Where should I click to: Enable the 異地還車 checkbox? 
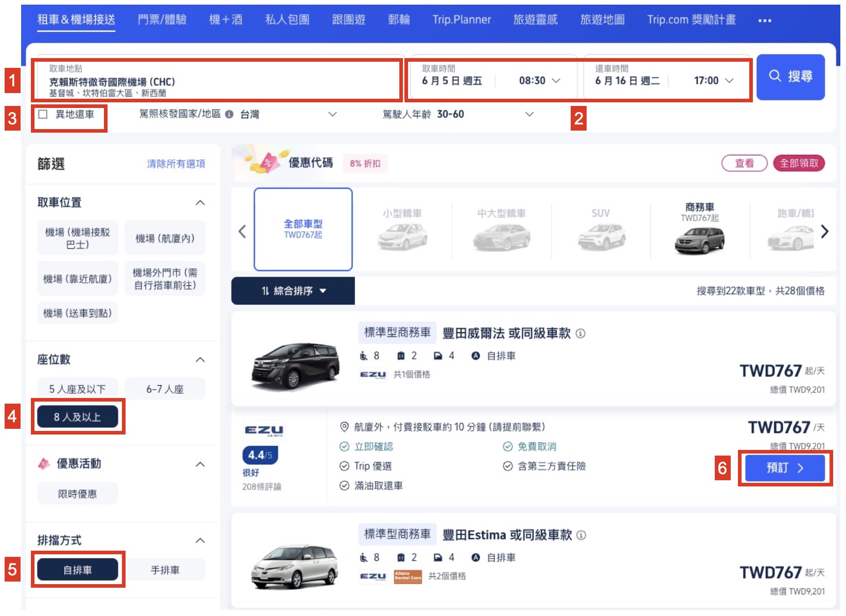[43, 114]
